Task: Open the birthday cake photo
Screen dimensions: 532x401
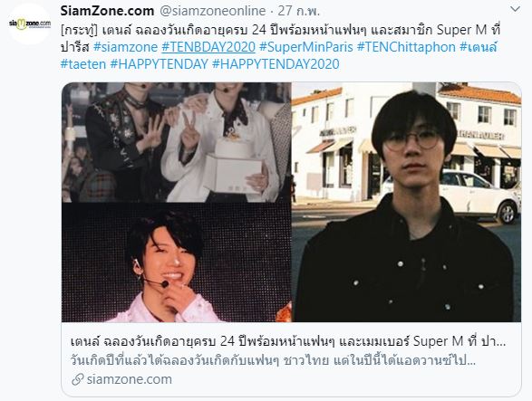Action: coord(176,142)
